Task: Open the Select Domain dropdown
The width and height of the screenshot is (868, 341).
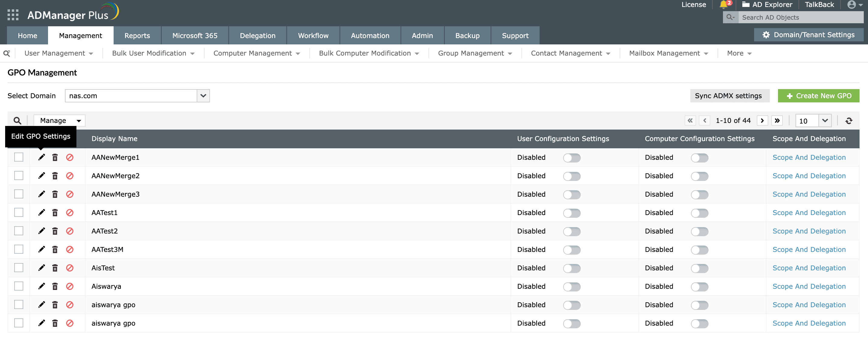Action: [202, 96]
